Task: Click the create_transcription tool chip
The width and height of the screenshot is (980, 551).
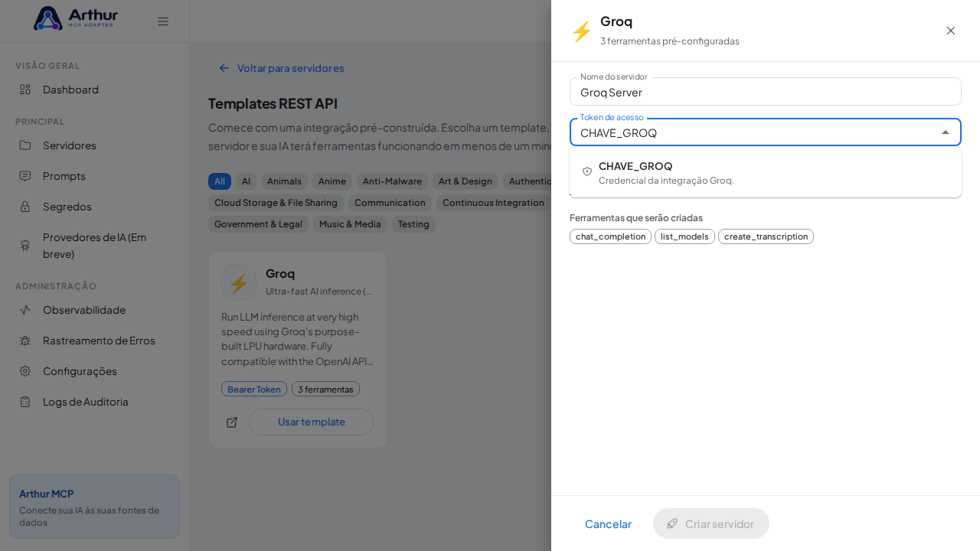Action: pyautogui.click(x=766, y=236)
